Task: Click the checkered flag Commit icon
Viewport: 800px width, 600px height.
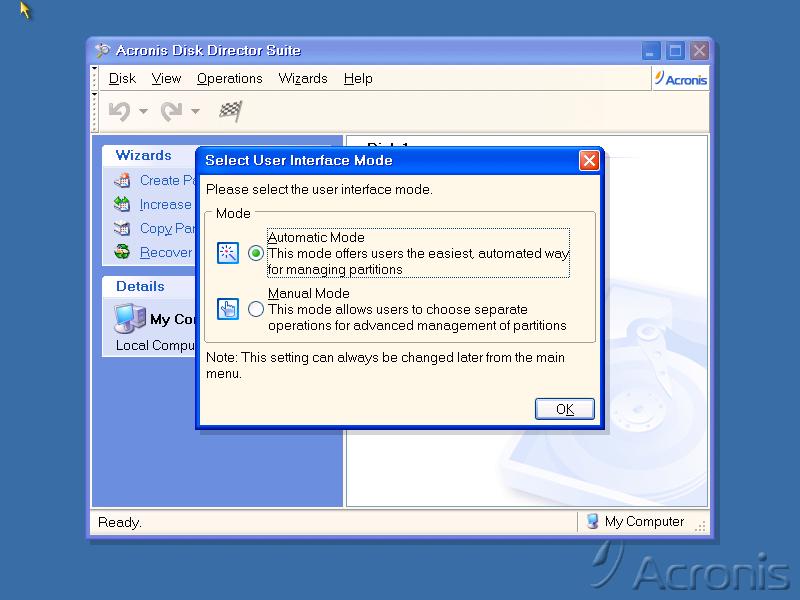Action: point(231,111)
